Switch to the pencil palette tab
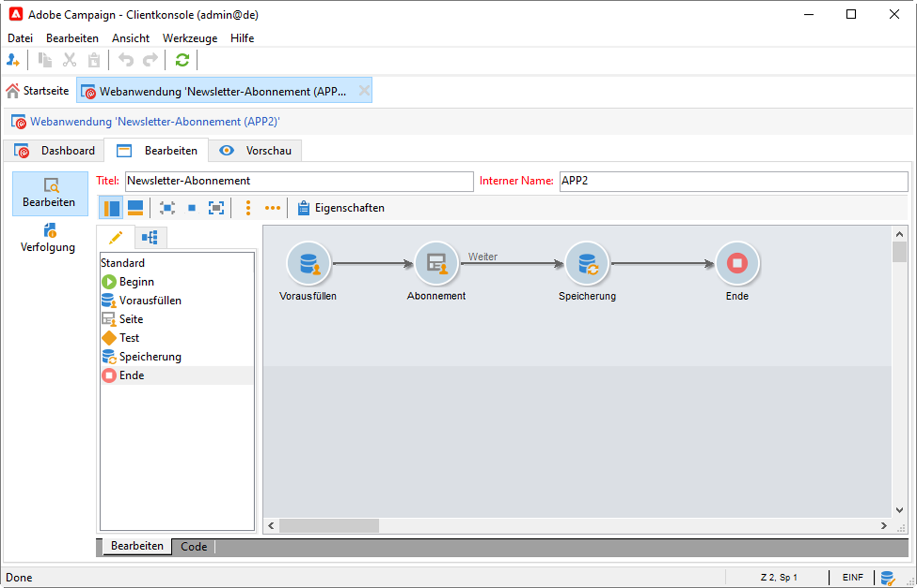 (x=115, y=237)
